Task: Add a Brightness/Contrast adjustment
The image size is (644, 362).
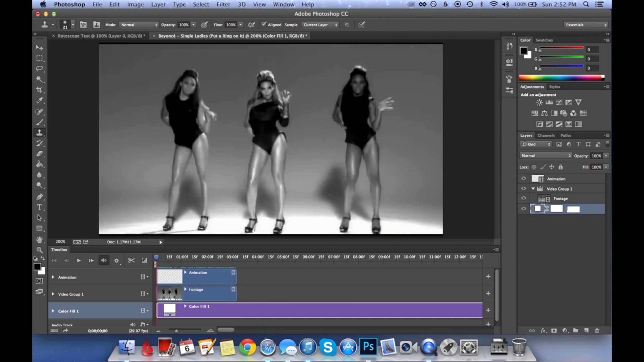Action: click(x=539, y=102)
